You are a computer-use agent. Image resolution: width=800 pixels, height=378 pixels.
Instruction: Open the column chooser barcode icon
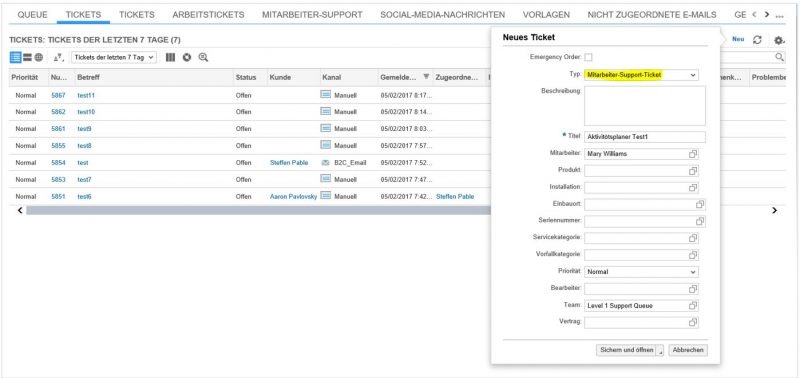[x=170, y=58]
